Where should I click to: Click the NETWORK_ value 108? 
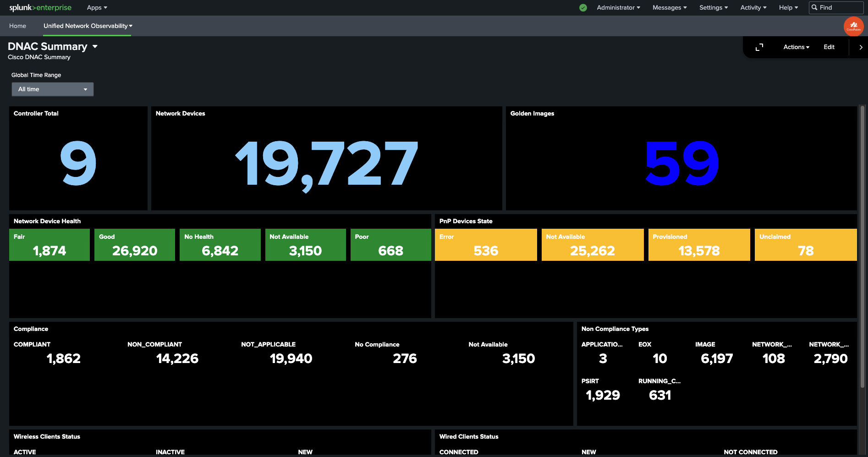point(774,358)
